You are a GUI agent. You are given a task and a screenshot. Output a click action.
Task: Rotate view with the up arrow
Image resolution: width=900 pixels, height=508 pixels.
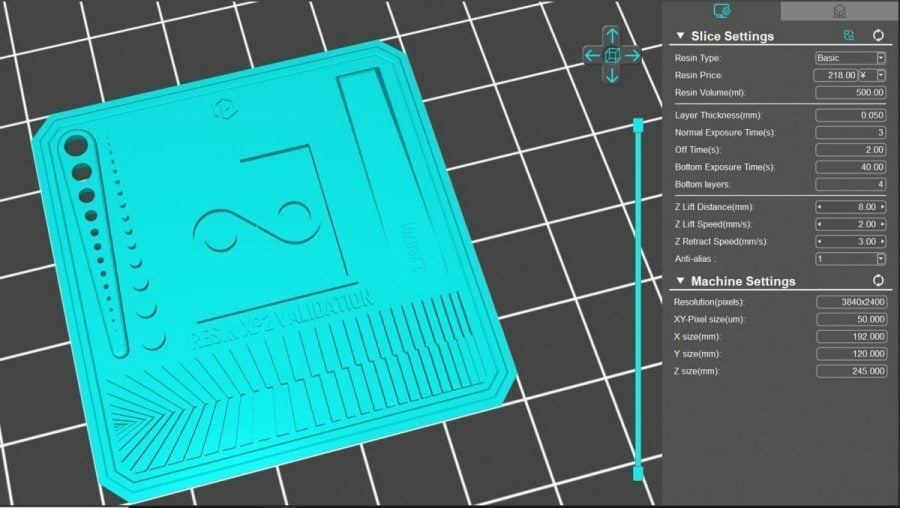[x=612, y=35]
